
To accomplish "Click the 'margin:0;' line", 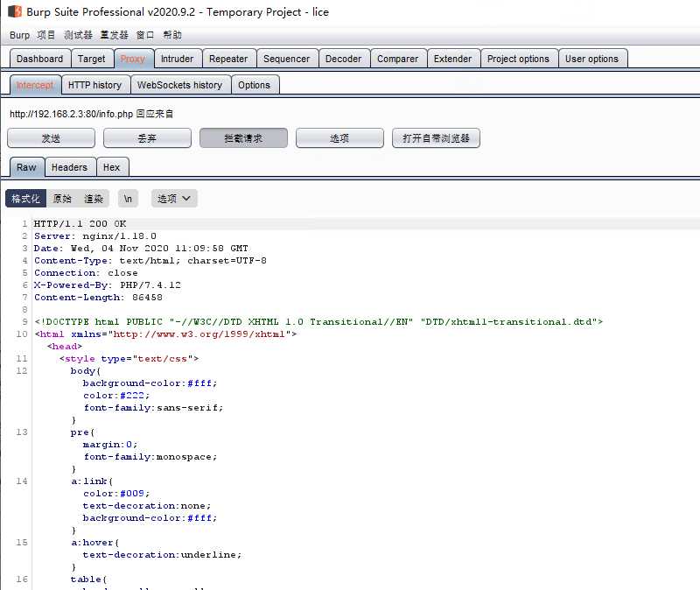I will [110, 445].
